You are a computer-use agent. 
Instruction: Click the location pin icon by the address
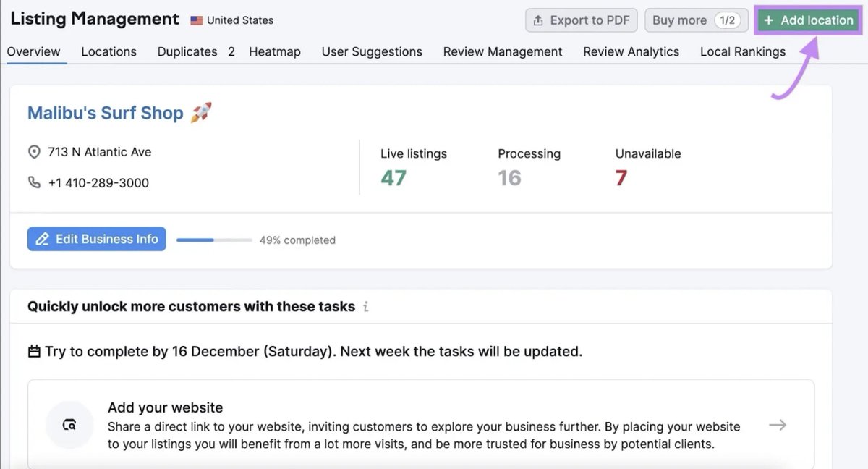[x=34, y=152]
